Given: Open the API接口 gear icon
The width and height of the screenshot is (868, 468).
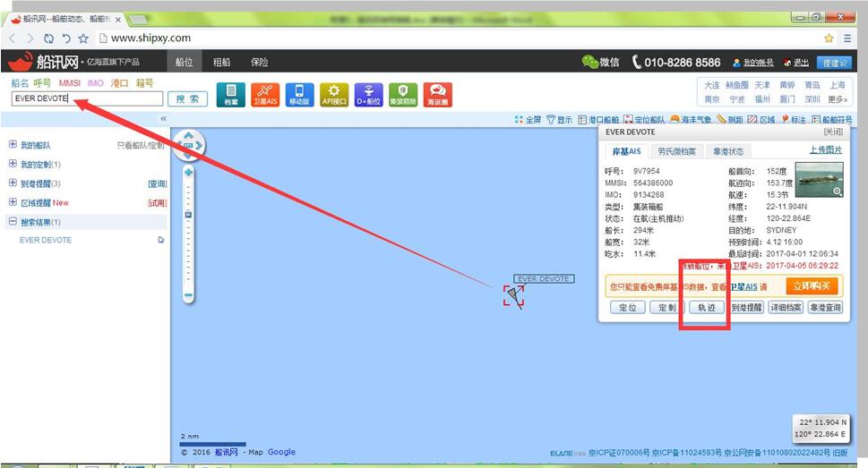Looking at the screenshot, I should tap(334, 94).
